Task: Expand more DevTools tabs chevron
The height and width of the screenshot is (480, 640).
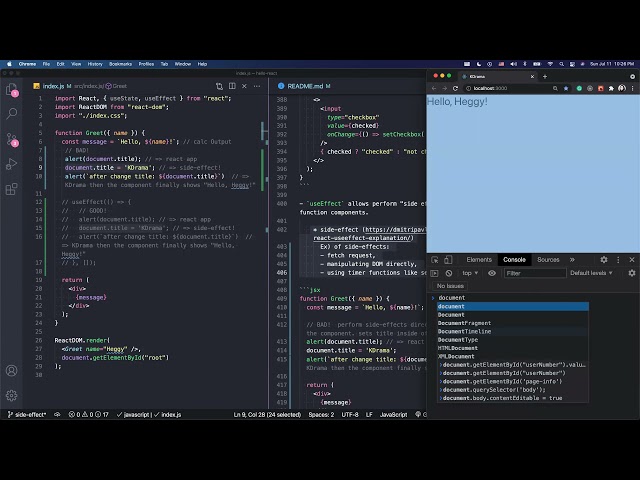Action: click(x=572, y=260)
